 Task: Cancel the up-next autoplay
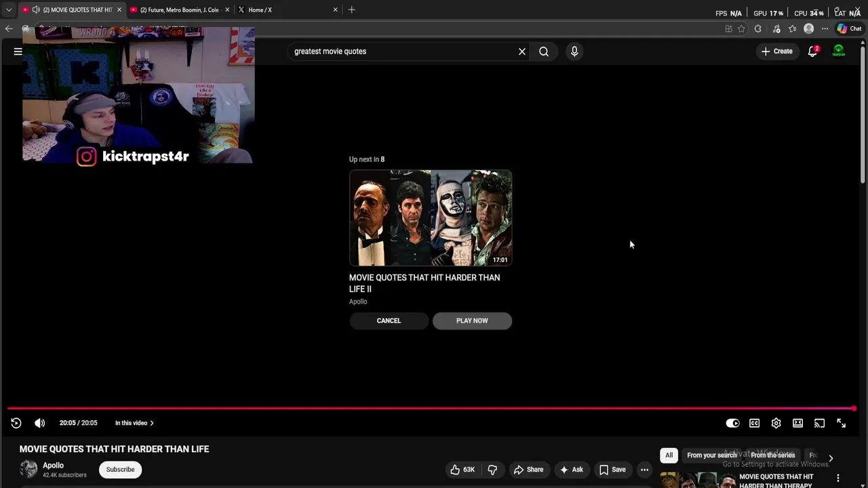pyautogui.click(x=389, y=321)
